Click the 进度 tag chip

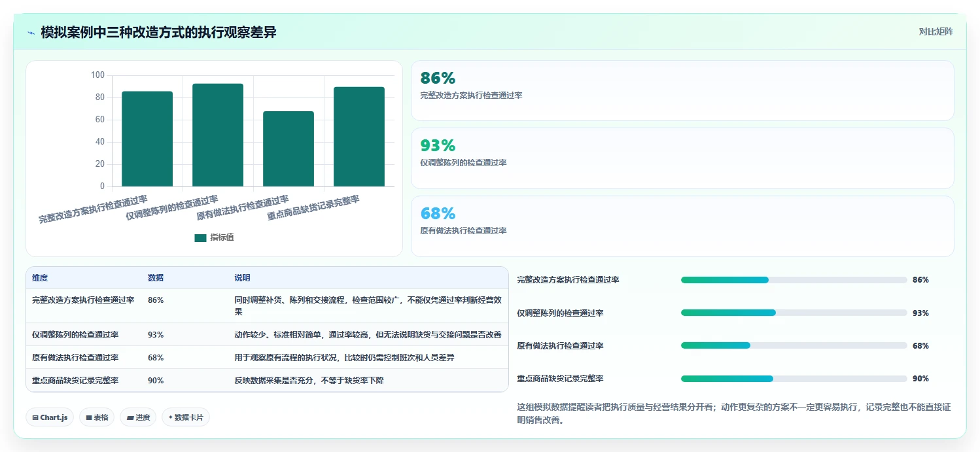[x=138, y=417]
